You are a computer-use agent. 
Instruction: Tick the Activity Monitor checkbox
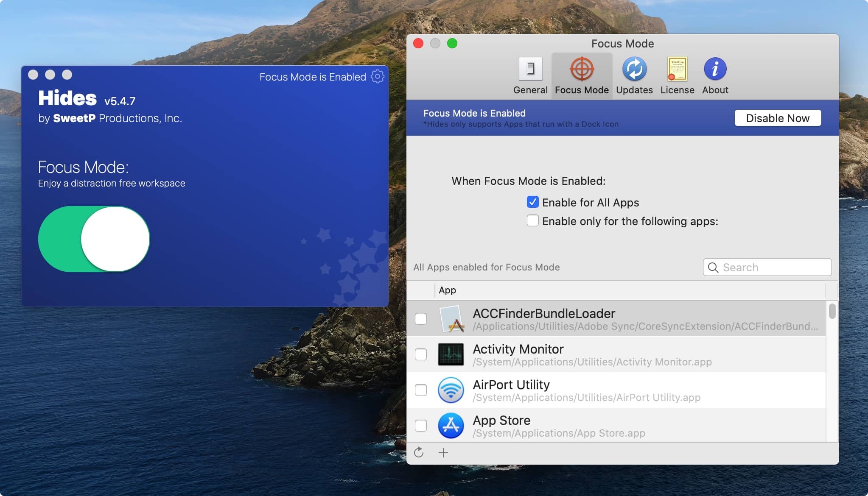point(421,354)
